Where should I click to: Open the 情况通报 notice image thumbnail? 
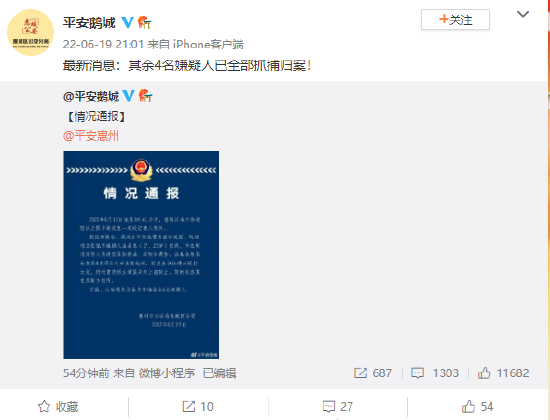141,255
